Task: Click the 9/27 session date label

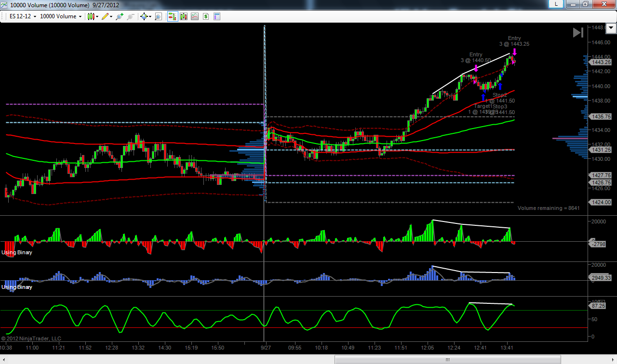Action: coord(266,347)
